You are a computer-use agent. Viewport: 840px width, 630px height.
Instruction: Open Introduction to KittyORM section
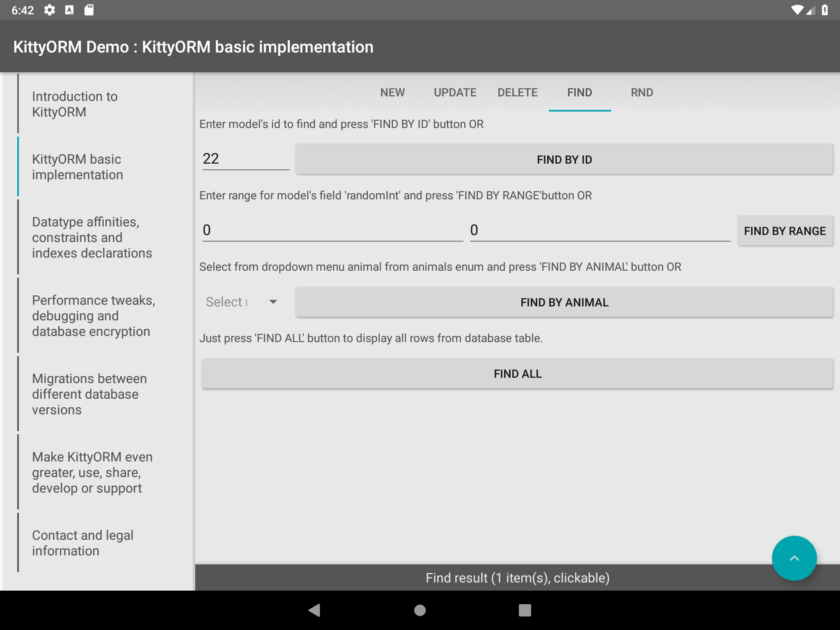click(x=105, y=104)
